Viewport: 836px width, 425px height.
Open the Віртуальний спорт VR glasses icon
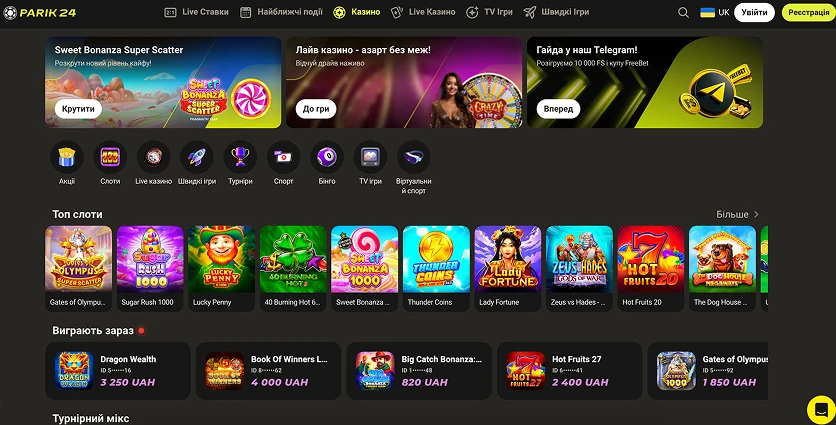pyautogui.click(x=414, y=157)
